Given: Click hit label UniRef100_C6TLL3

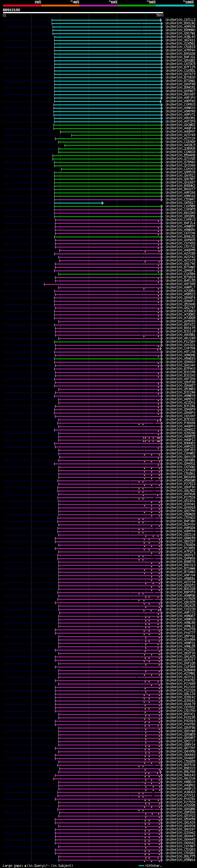Looking at the screenshot, I should (180, 20).
